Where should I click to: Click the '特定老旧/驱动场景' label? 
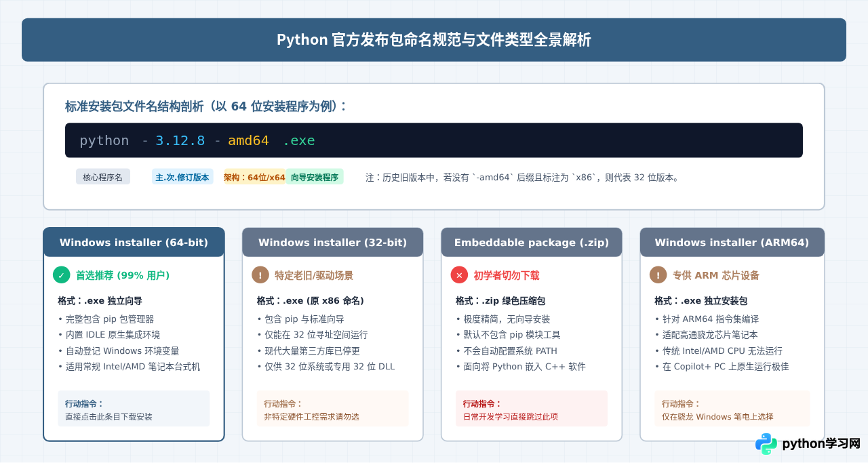click(x=314, y=275)
